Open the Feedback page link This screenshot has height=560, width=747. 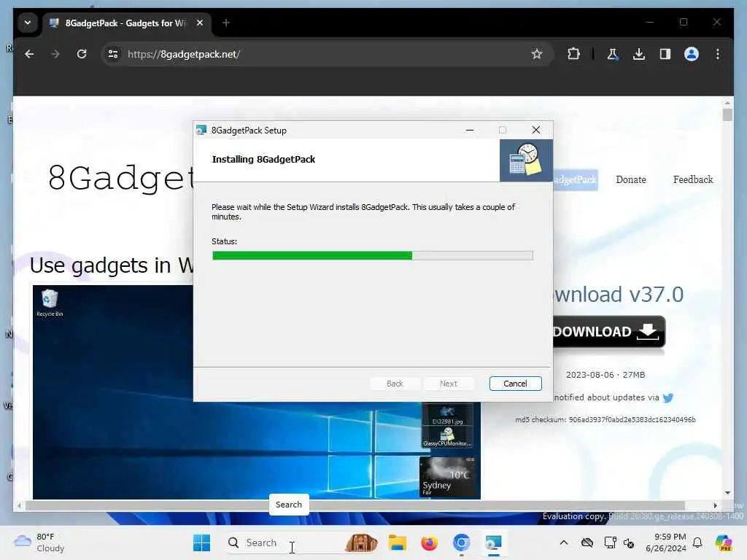coord(693,179)
